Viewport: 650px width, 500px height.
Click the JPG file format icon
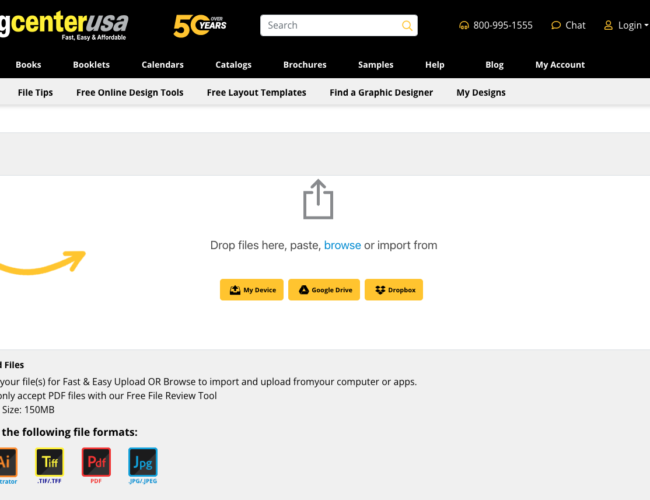(x=143, y=461)
